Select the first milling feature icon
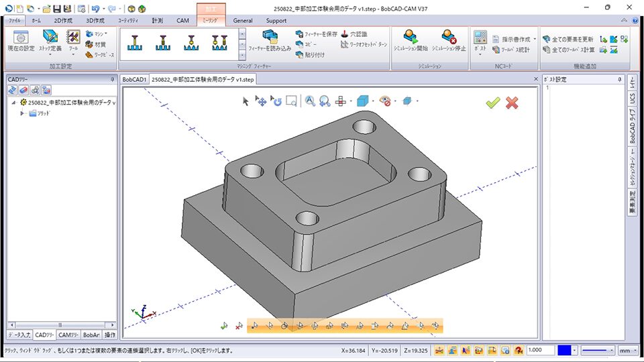Viewport: 644px width, 362px height. (x=135, y=43)
